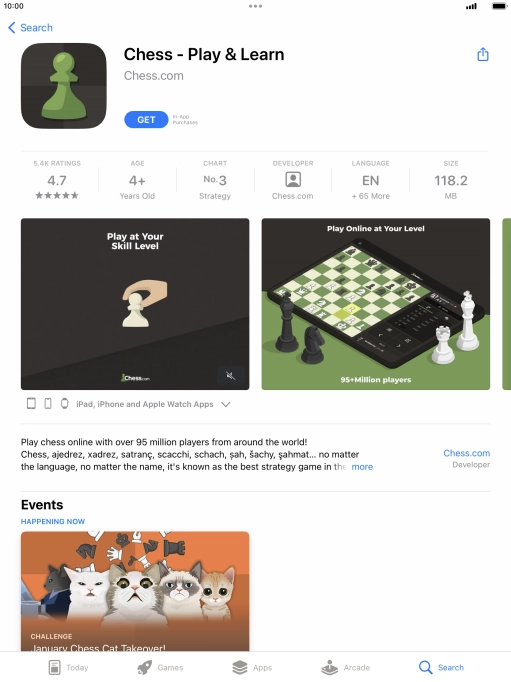The height and width of the screenshot is (682, 511).
Task: Toggle video mute speaker icon
Action: click(x=230, y=375)
